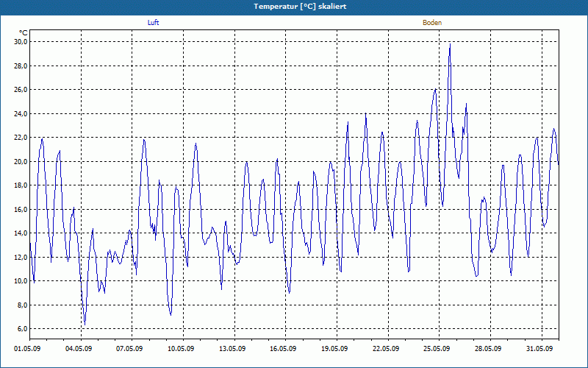
Task: Select the 12,0 y-axis value
Action: click(21, 257)
